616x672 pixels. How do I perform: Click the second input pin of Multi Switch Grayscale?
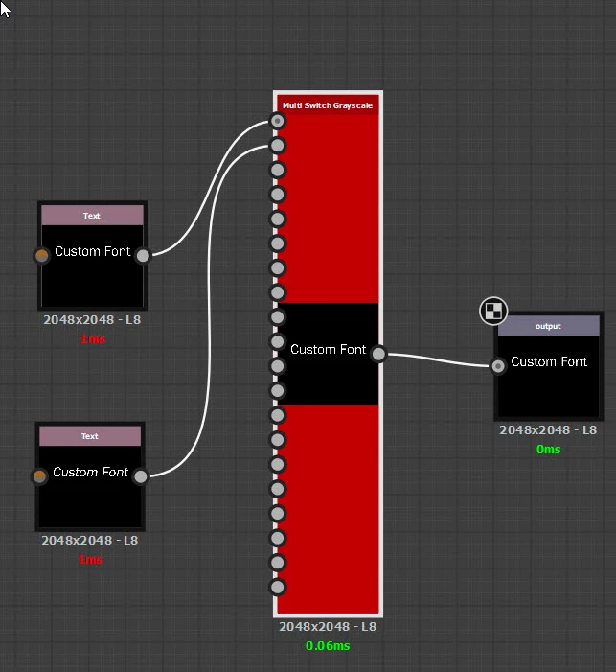[278, 146]
